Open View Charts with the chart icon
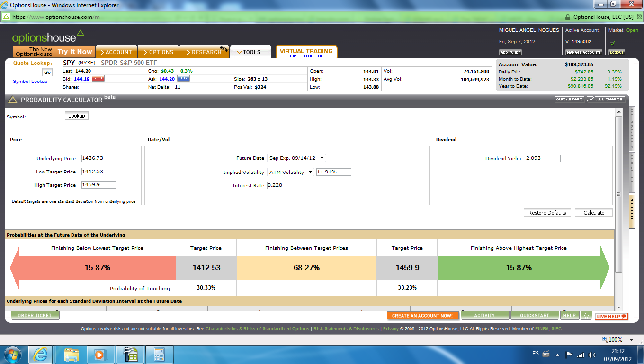The height and width of the screenshot is (364, 644). coord(606,100)
